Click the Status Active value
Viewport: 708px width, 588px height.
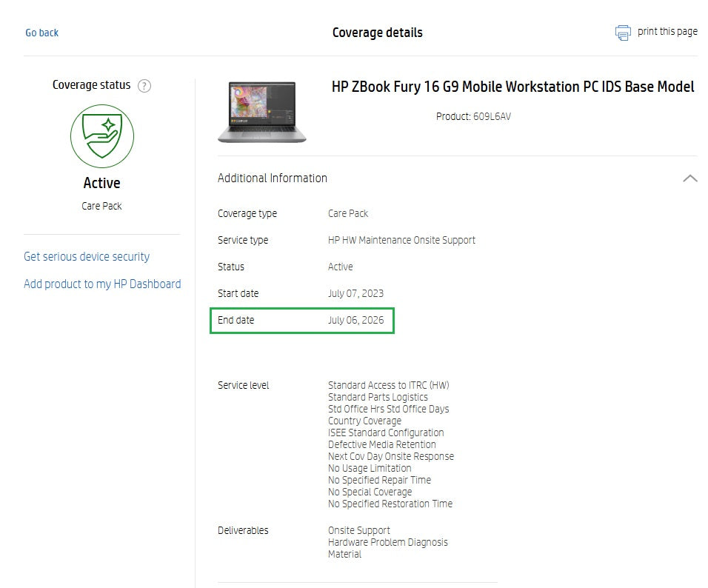[x=340, y=267]
